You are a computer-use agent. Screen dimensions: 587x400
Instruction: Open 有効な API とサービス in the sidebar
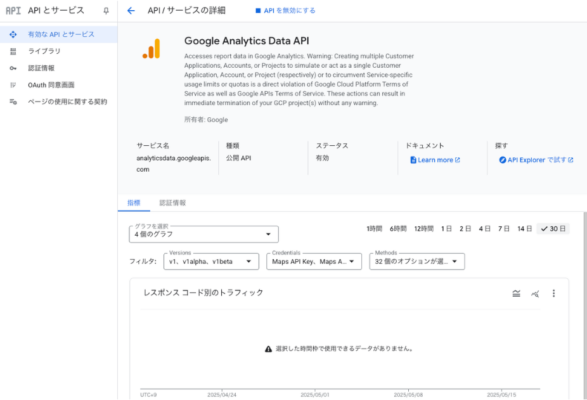[58, 34]
